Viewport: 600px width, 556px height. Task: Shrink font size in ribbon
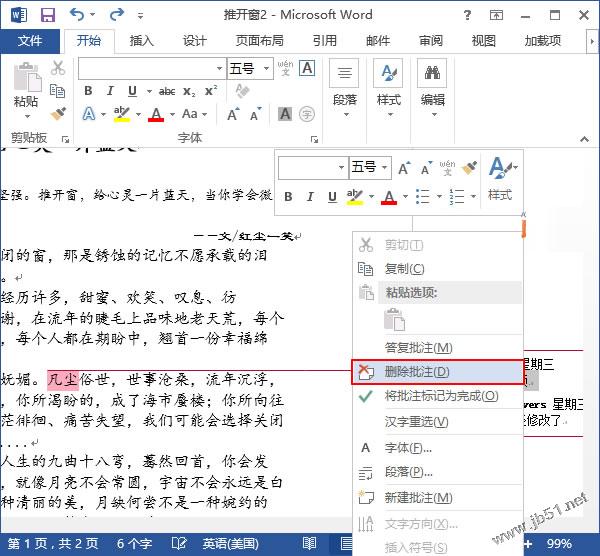pyautogui.click(x=255, y=114)
